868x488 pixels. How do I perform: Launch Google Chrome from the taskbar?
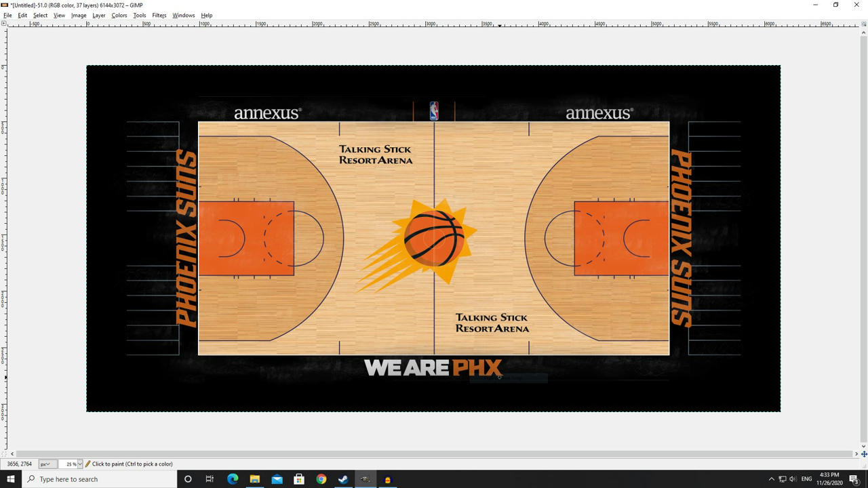(321, 479)
